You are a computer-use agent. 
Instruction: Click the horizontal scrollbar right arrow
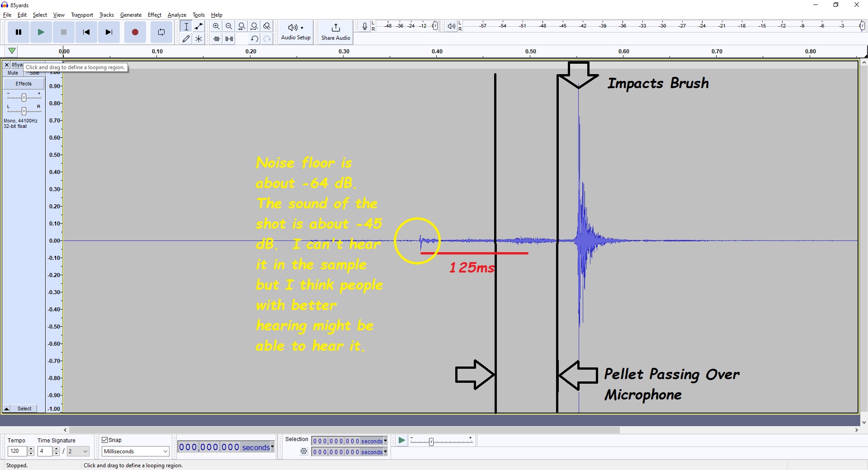pos(856,430)
